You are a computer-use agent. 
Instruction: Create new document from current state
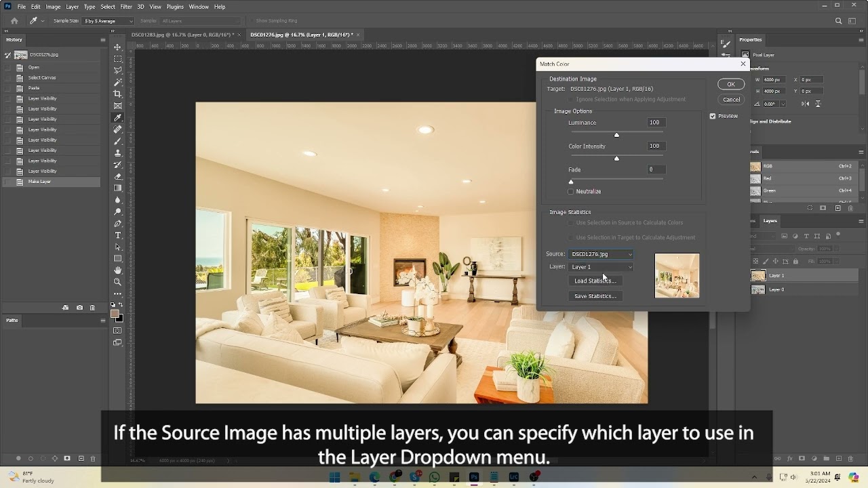(66, 308)
